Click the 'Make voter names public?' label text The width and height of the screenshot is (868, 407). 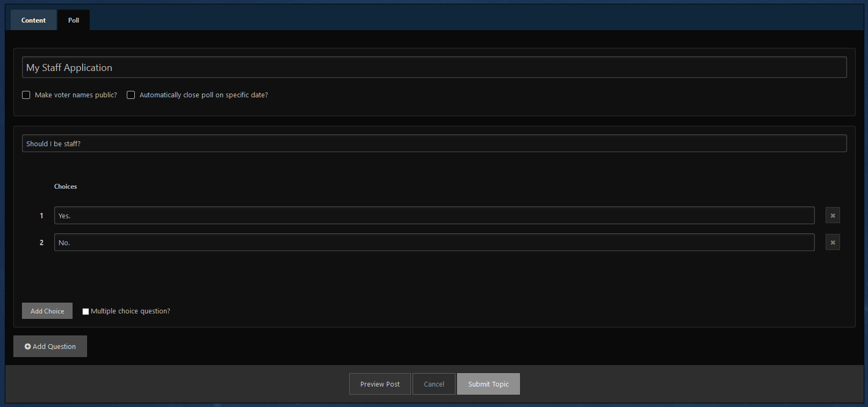coord(76,95)
